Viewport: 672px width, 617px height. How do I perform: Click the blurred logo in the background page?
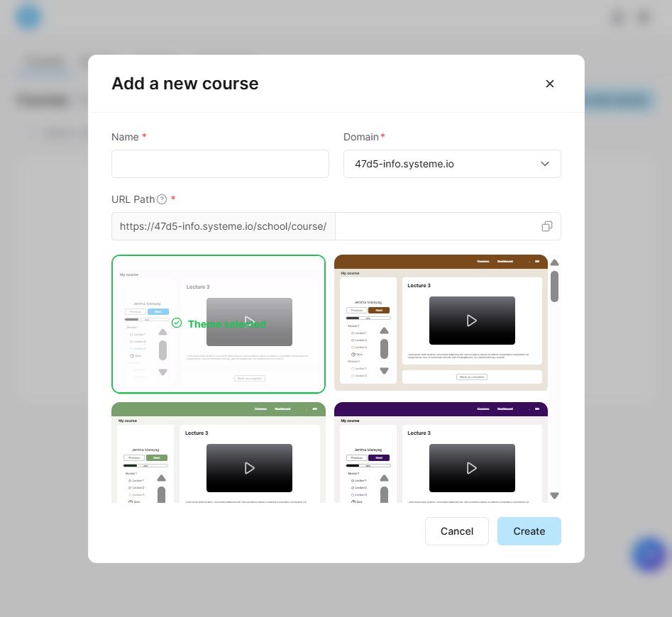tap(28, 17)
